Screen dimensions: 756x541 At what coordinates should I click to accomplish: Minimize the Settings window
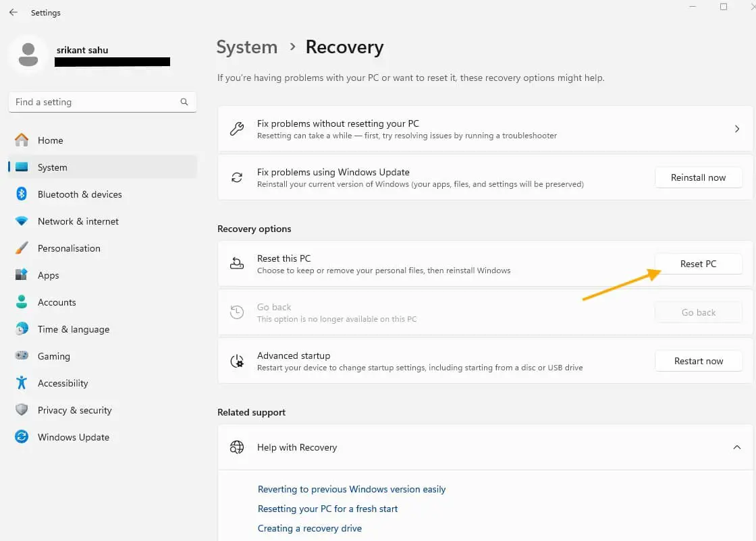(693, 7)
